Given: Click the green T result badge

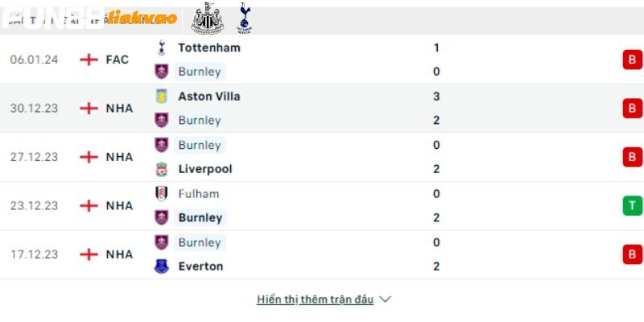Looking at the screenshot, I should pyautogui.click(x=633, y=205).
